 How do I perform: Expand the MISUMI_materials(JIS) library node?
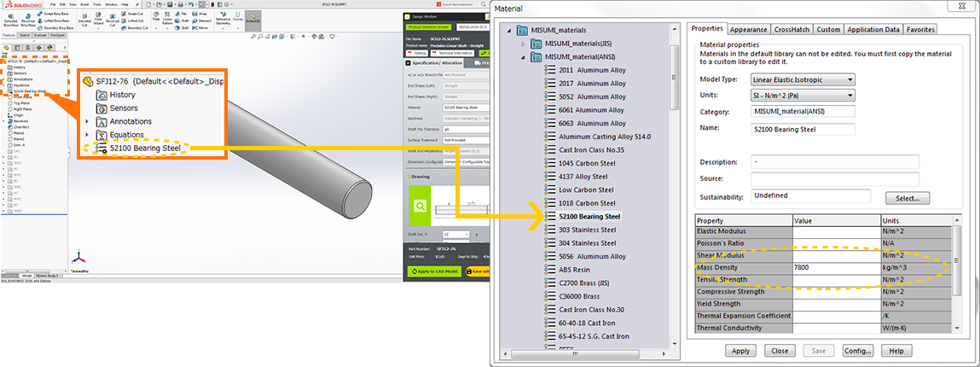(524, 44)
